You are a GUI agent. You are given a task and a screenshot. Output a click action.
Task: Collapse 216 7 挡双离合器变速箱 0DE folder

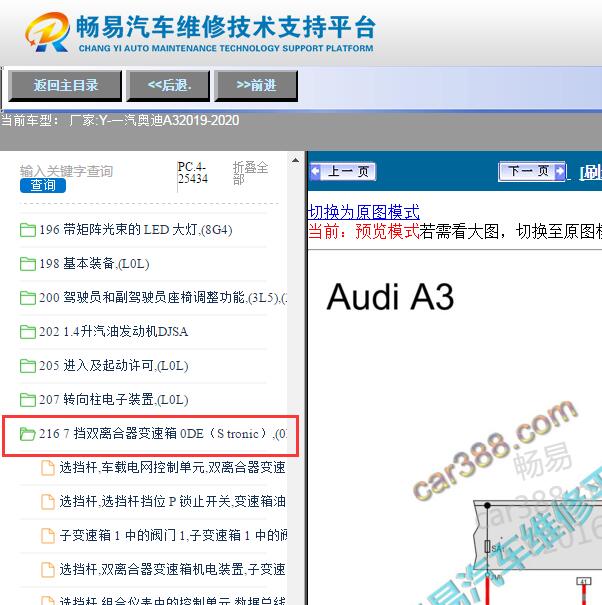tap(163, 434)
